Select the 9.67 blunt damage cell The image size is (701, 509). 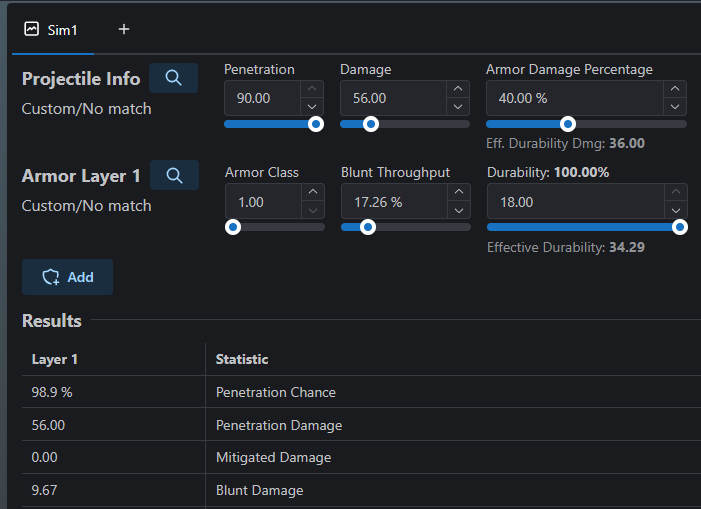point(114,490)
